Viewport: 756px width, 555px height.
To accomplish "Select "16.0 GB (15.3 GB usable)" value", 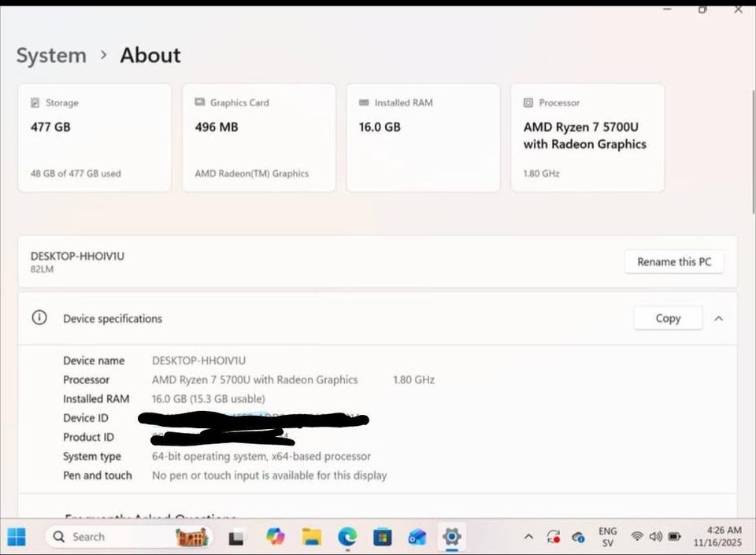I will click(208, 399).
